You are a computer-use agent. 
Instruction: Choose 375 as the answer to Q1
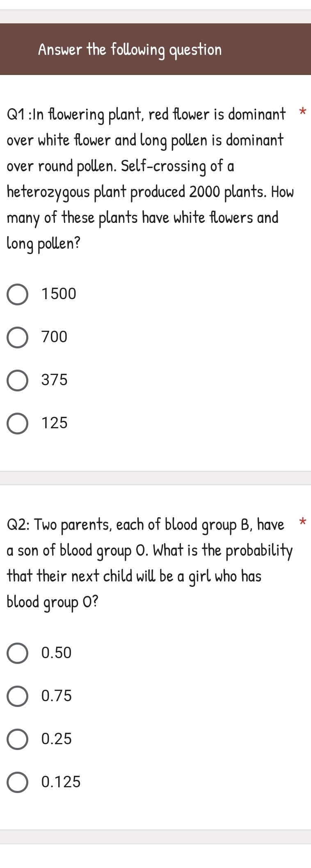click(17, 381)
